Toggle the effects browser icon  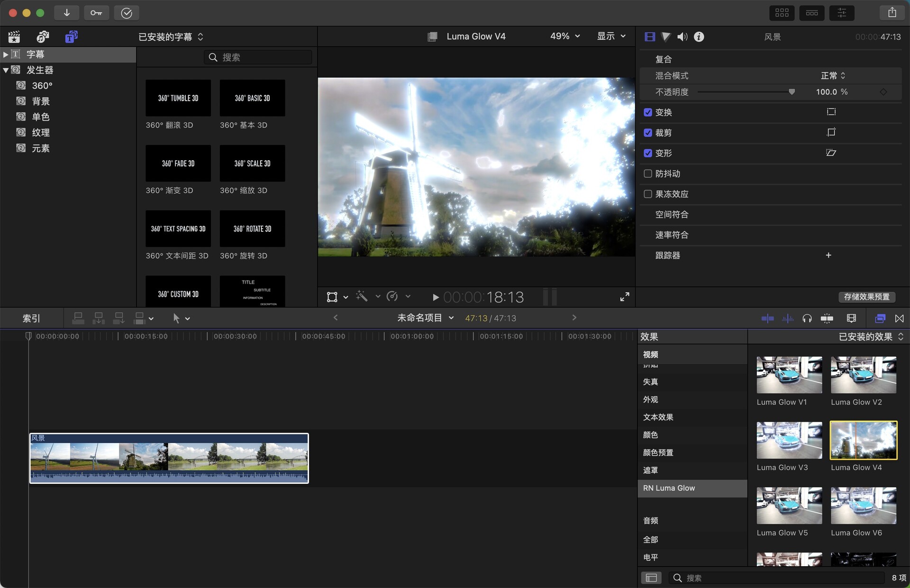[x=880, y=318]
